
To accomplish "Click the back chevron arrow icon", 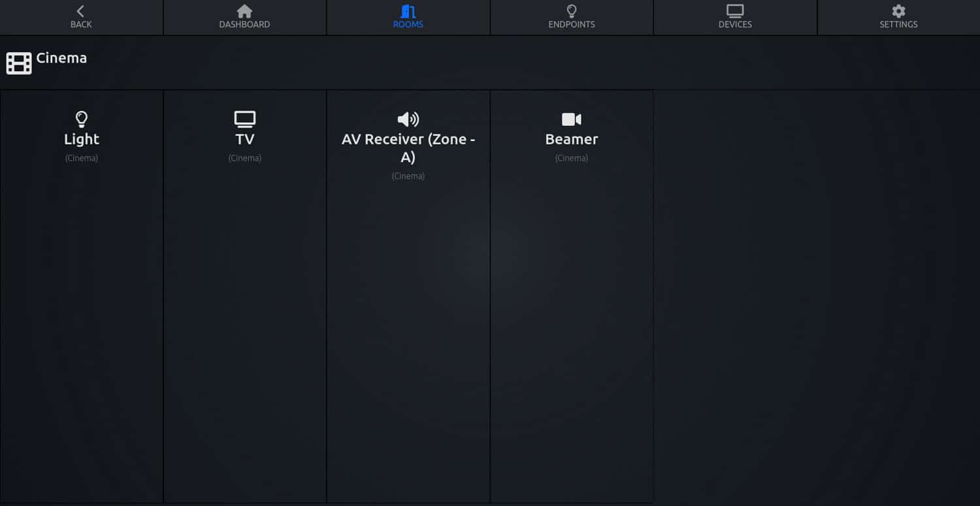I will pyautogui.click(x=80, y=11).
